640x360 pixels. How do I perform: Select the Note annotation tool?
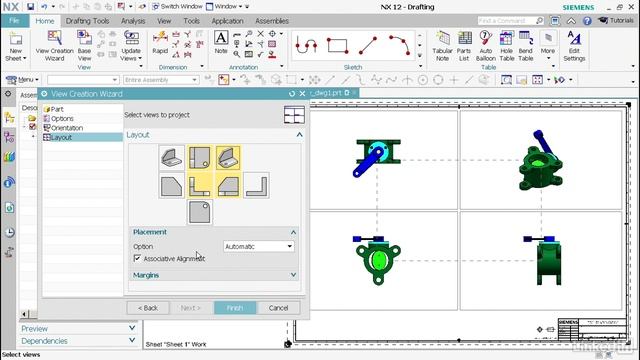click(221, 42)
